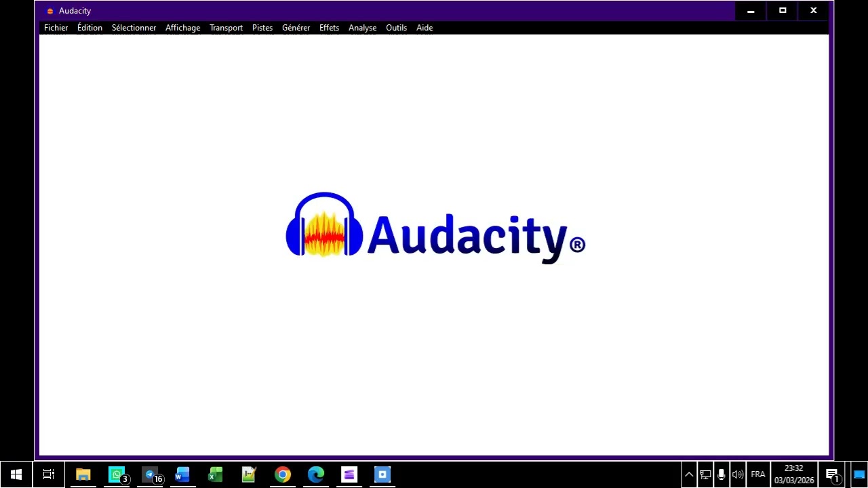Close the Audacity window
The height and width of the screenshot is (488, 868).
(814, 11)
